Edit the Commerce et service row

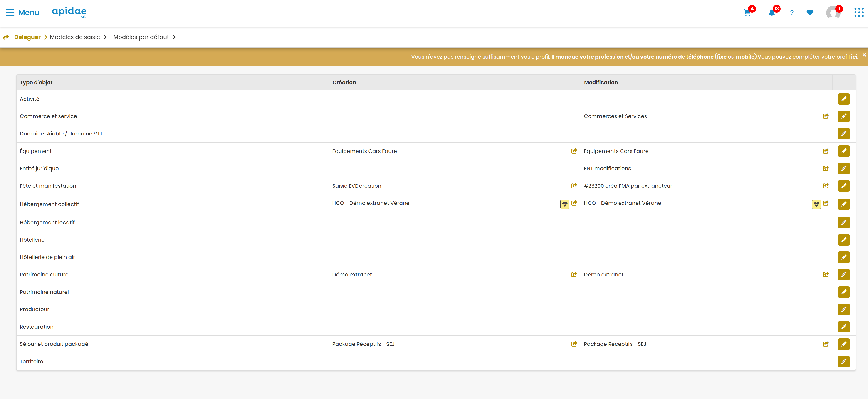[x=844, y=116]
